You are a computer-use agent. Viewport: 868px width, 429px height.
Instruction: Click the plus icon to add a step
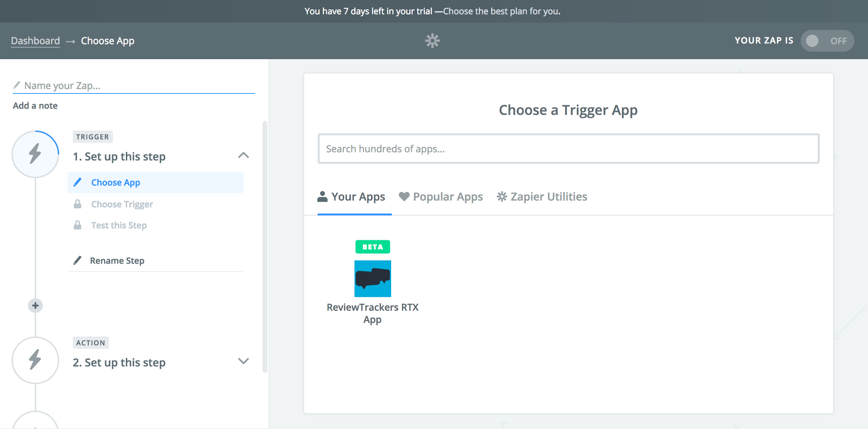(x=35, y=306)
